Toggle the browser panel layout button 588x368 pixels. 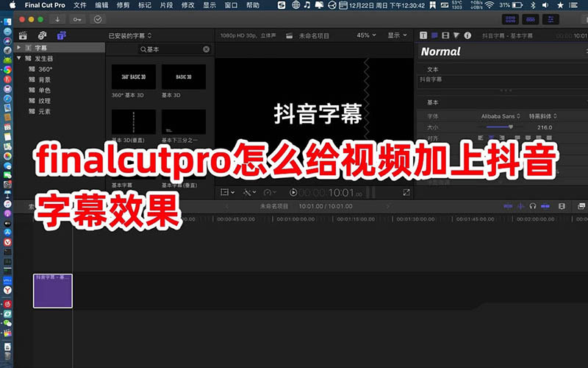tap(510, 19)
